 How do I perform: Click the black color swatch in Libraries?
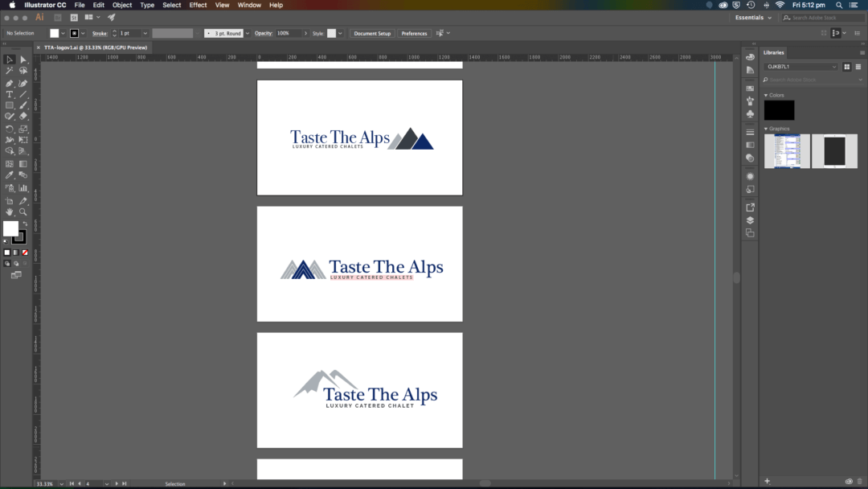[x=779, y=110]
